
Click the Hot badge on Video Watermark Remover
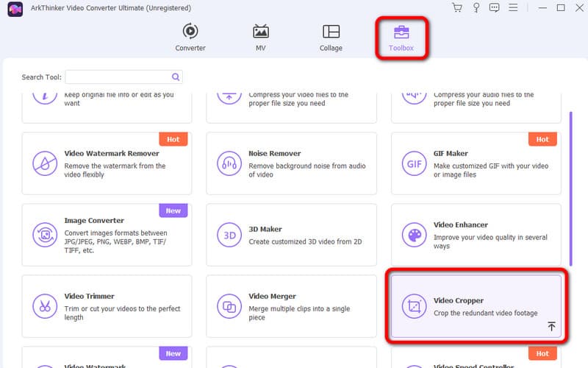(x=173, y=139)
